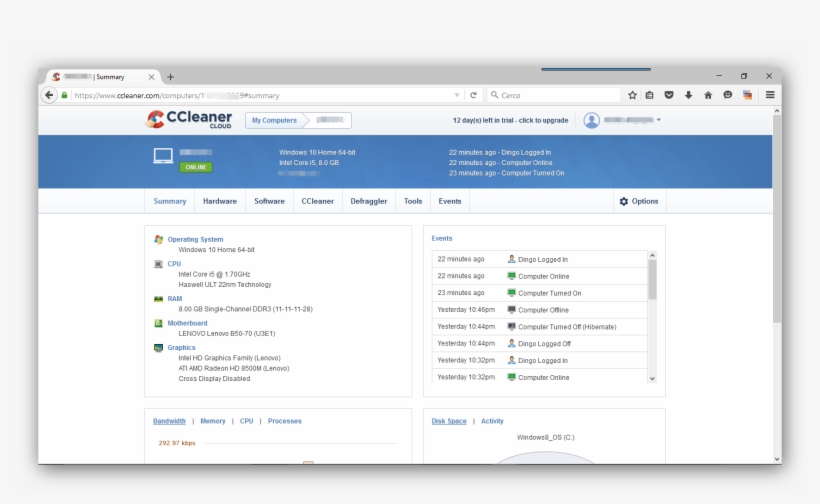View the Disk Space chart
Viewport: 820px width, 504px height.
449,421
